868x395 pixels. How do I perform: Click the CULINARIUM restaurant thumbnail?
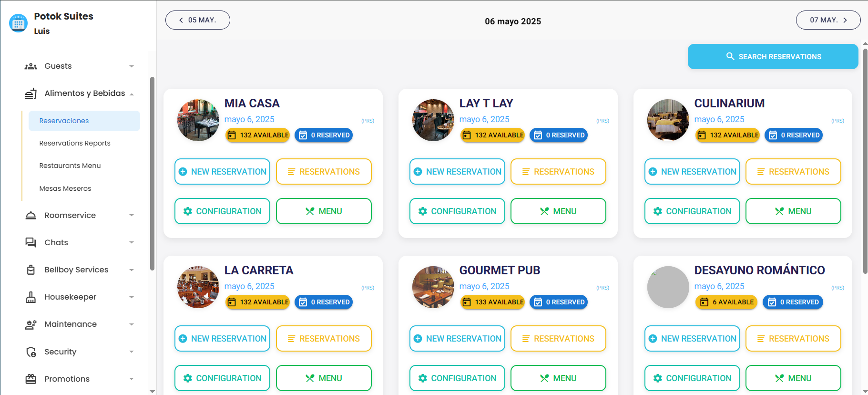click(x=668, y=120)
